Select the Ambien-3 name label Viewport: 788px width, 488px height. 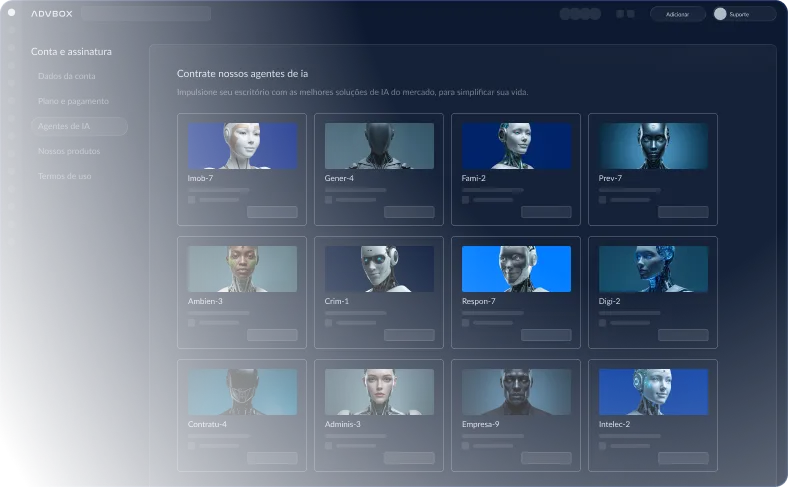tap(205, 301)
